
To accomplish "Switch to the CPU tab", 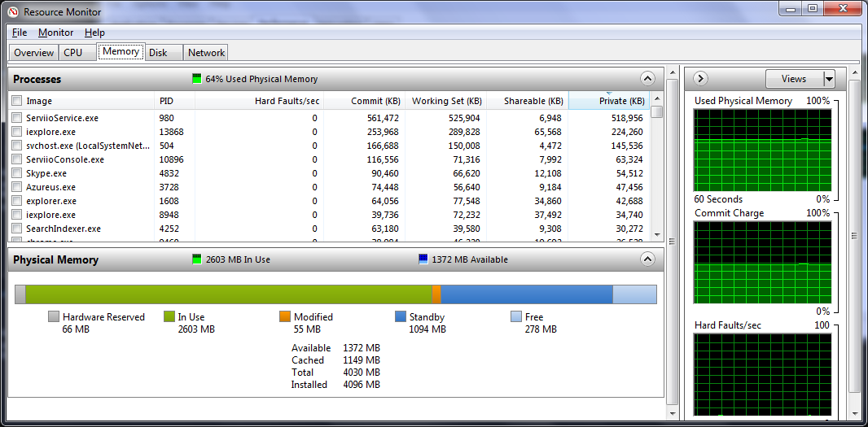I will (x=72, y=53).
